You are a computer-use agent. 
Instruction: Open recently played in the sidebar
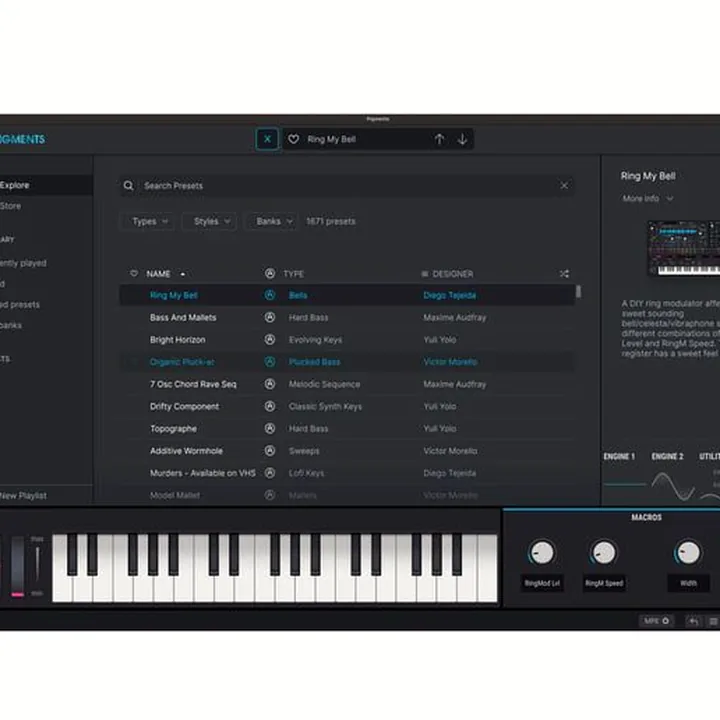click(x=23, y=263)
